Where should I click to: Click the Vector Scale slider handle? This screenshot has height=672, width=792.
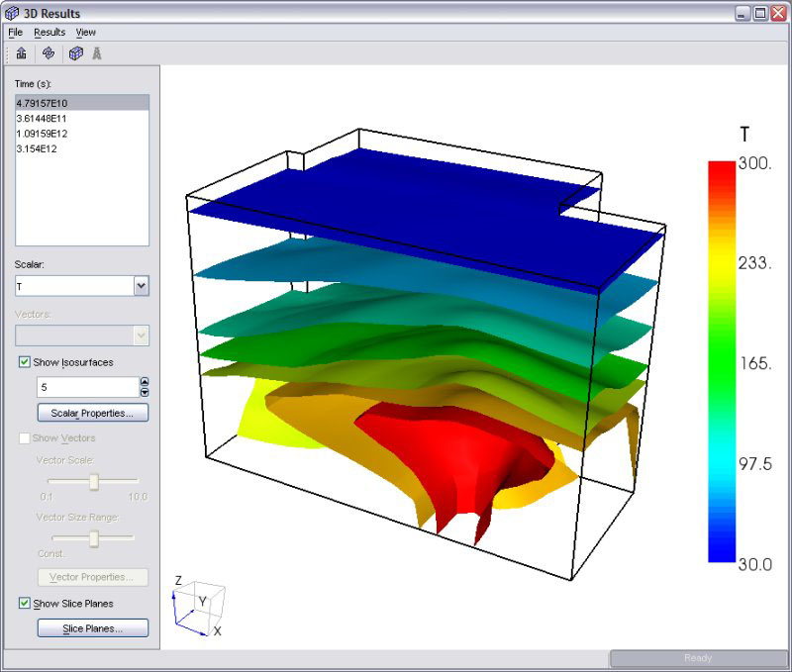94,482
